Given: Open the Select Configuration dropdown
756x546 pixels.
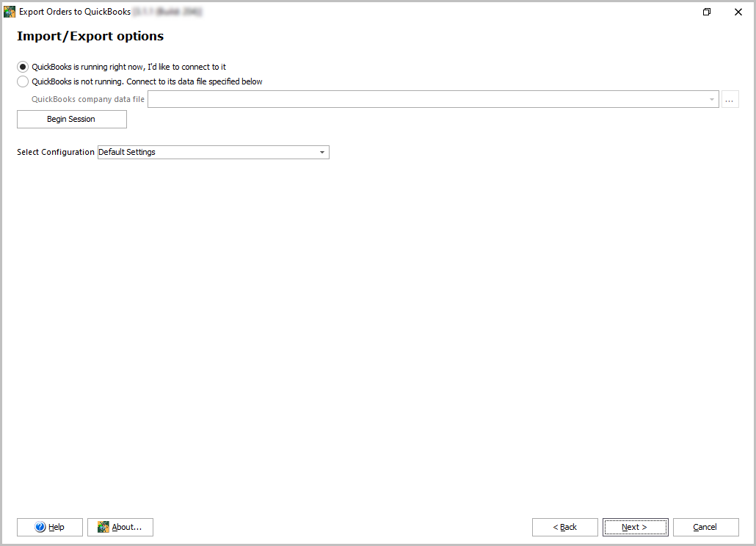Looking at the screenshot, I should (213, 153).
